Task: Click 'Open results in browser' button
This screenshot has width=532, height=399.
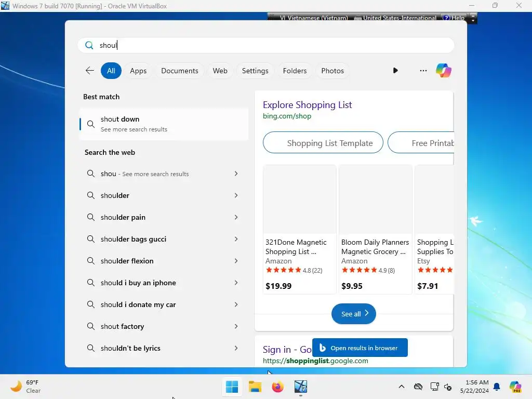Action: tap(360, 348)
